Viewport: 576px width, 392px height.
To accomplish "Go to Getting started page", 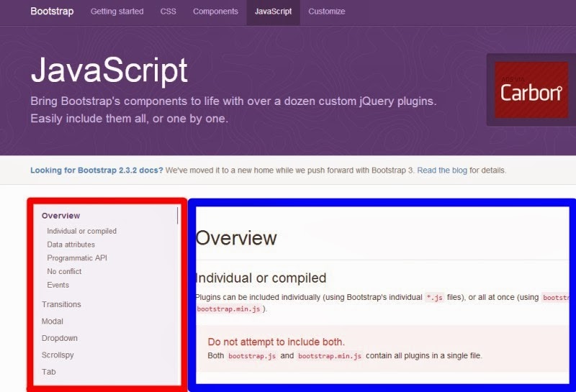I will (x=117, y=12).
